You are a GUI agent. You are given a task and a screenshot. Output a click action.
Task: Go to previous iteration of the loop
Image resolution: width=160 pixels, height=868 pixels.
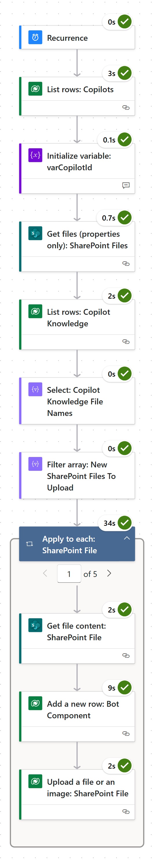tap(45, 573)
